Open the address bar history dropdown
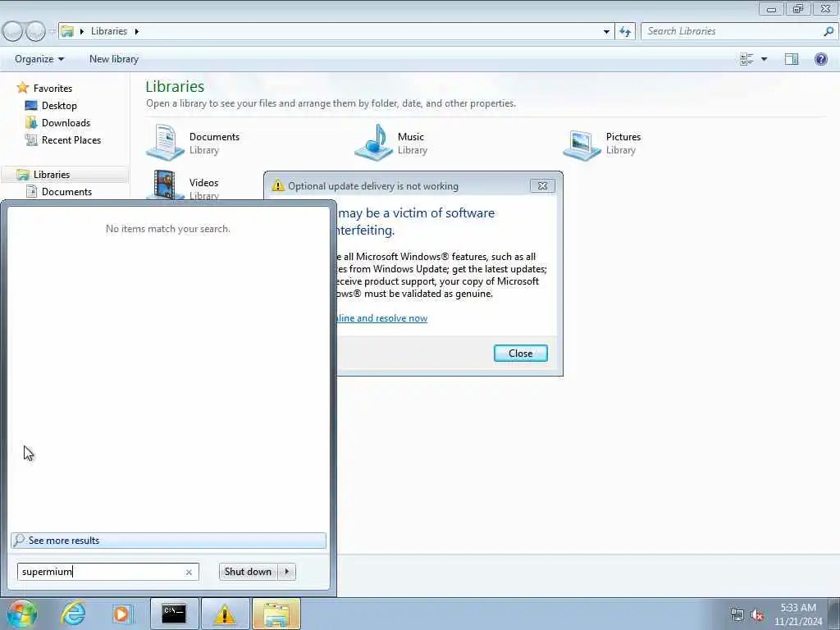 tap(606, 32)
